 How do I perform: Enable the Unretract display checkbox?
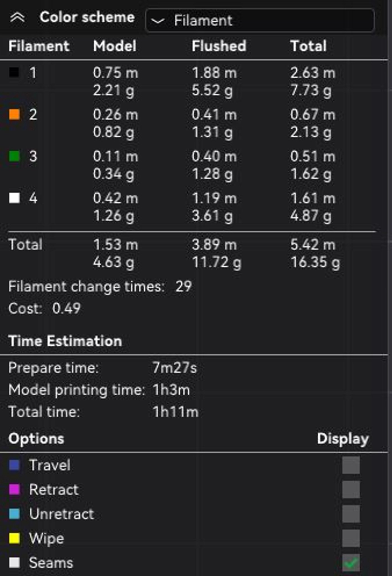pos(351,514)
